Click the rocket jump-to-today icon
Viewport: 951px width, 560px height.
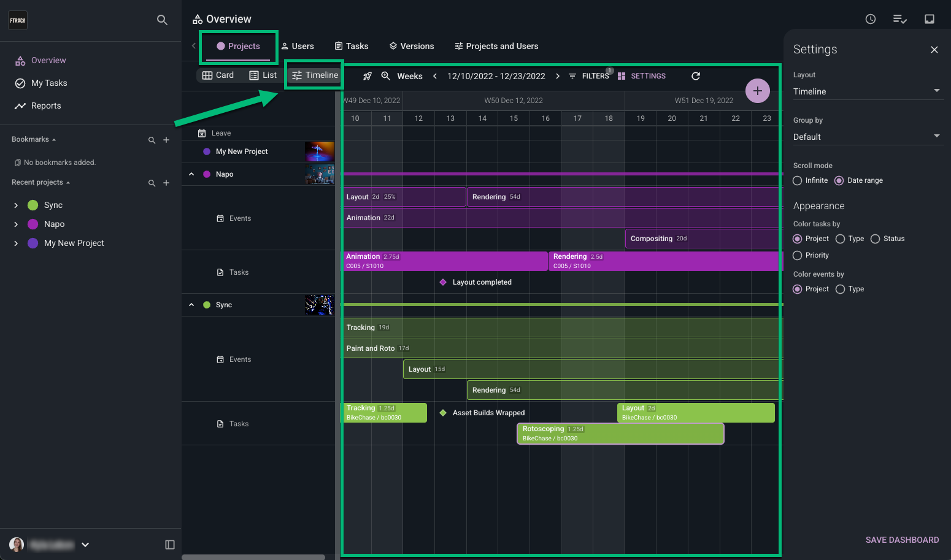point(367,75)
